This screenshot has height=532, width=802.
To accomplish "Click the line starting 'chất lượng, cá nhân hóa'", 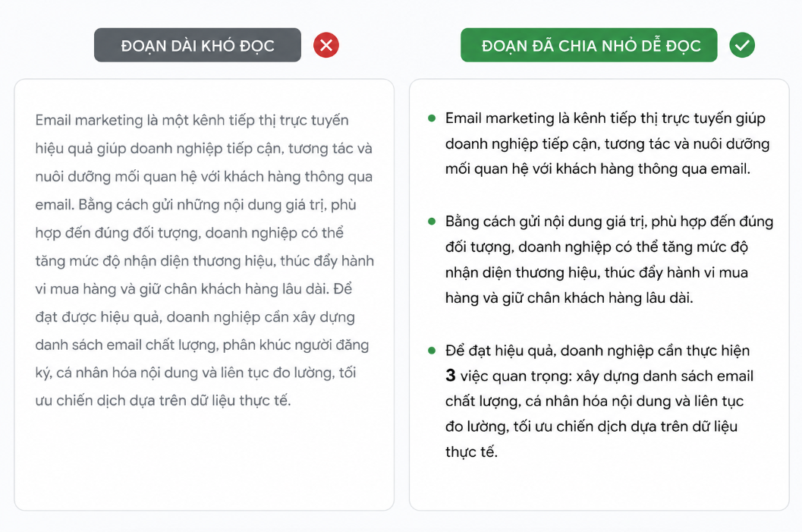I will click(x=594, y=401).
